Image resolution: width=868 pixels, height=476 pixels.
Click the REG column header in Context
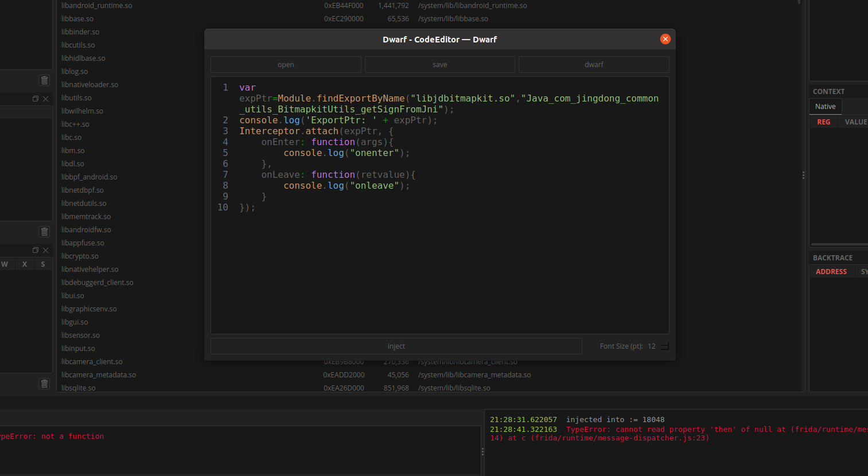coord(824,122)
